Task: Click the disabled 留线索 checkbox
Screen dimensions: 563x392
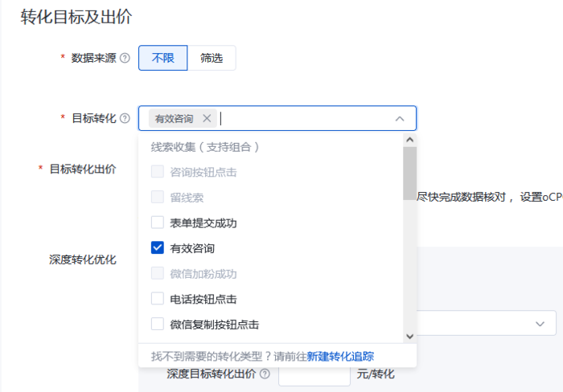Action: coord(158,197)
